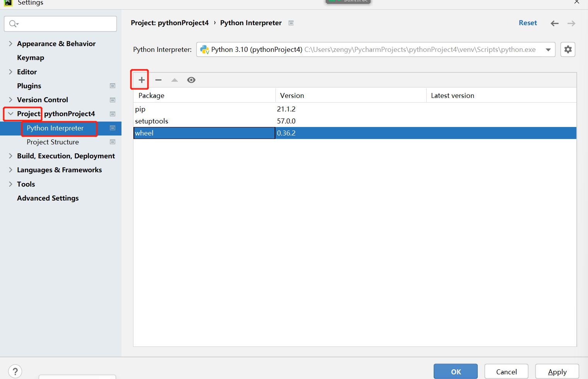Open the Python Interpreter dropdown
This screenshot has height=379, width=588.
click(x=376, y=50)
